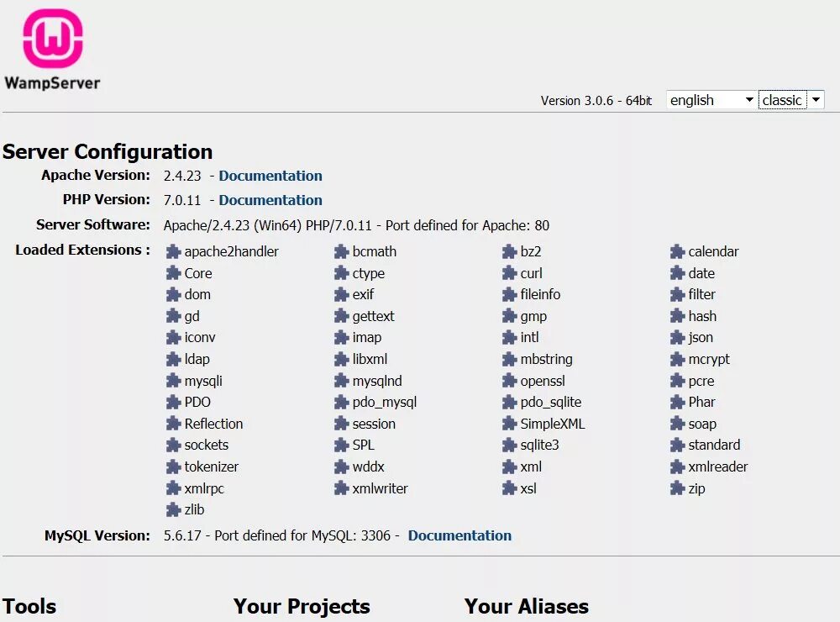Click the puzzle icon next to ctype
Screen dimensions: 840x622
click(x=341, y=273)
